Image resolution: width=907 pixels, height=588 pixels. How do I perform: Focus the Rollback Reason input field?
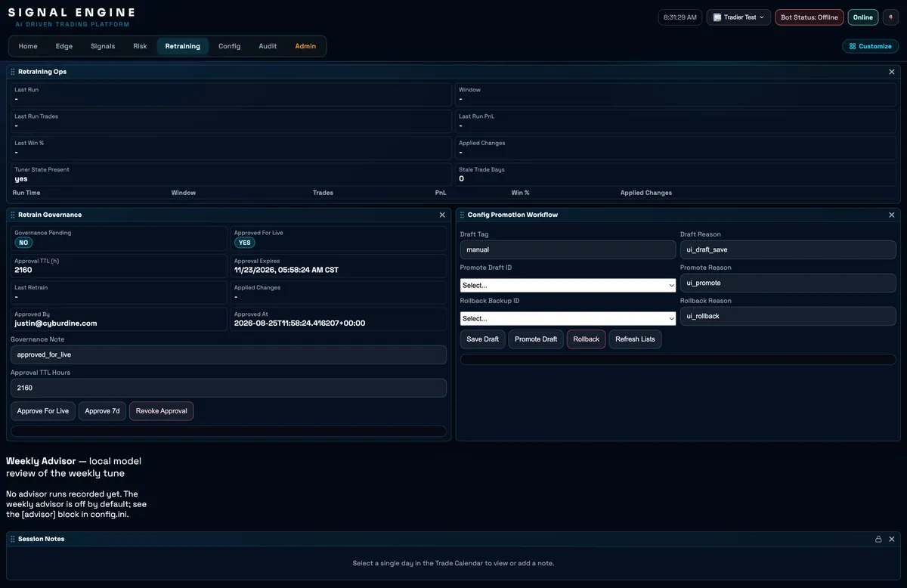click(788, 316)
